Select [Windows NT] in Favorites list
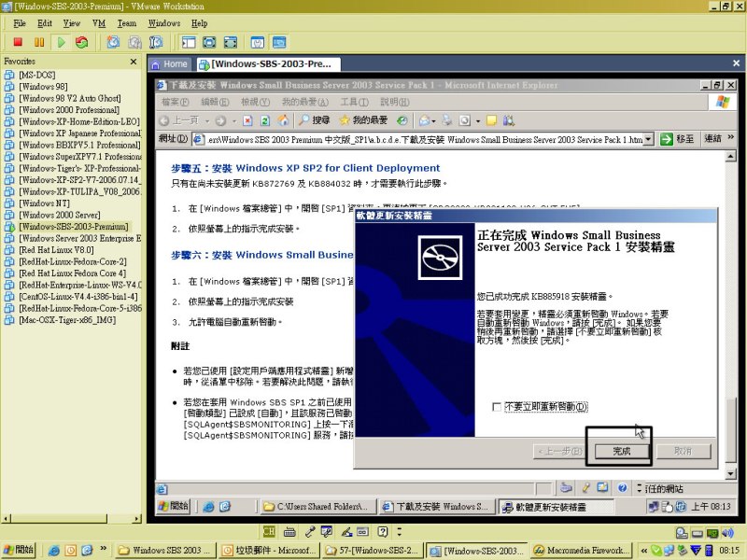747x560 pixels. (44, 203)
